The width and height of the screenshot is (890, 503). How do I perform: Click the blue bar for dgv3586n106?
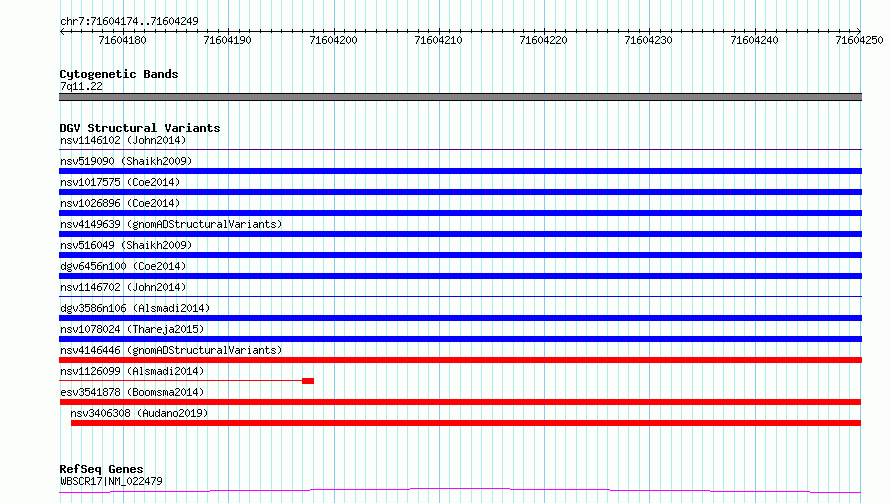click(460, 318)
